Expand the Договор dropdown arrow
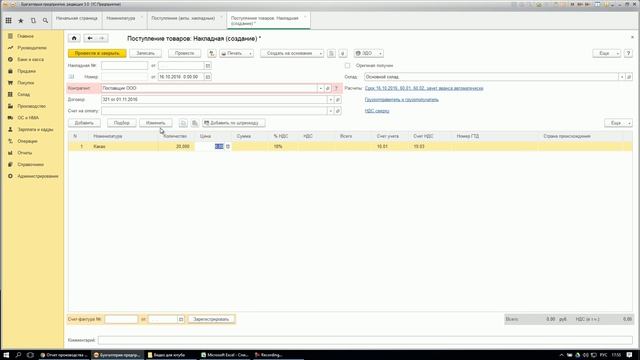 (x=331, y=100)
